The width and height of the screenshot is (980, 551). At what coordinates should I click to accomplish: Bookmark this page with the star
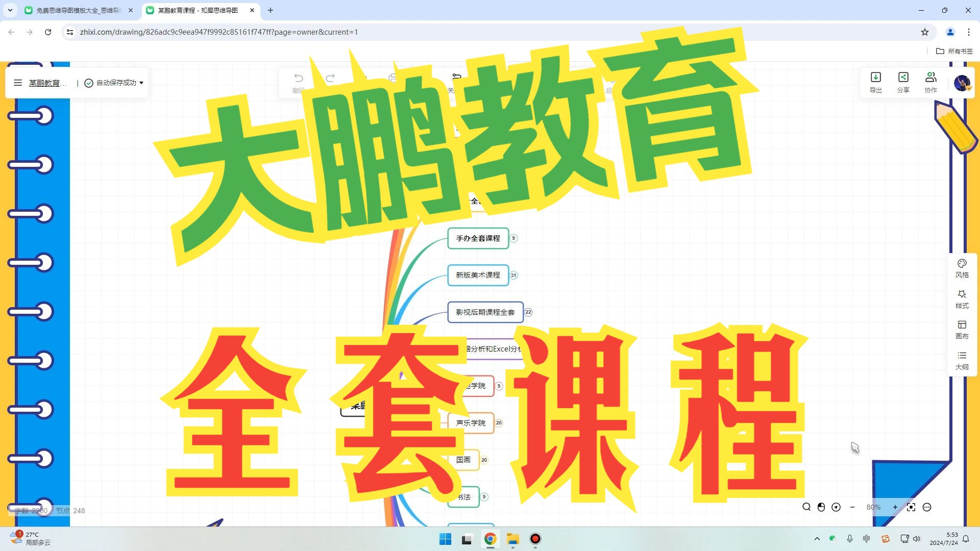(x=925, y=32)
